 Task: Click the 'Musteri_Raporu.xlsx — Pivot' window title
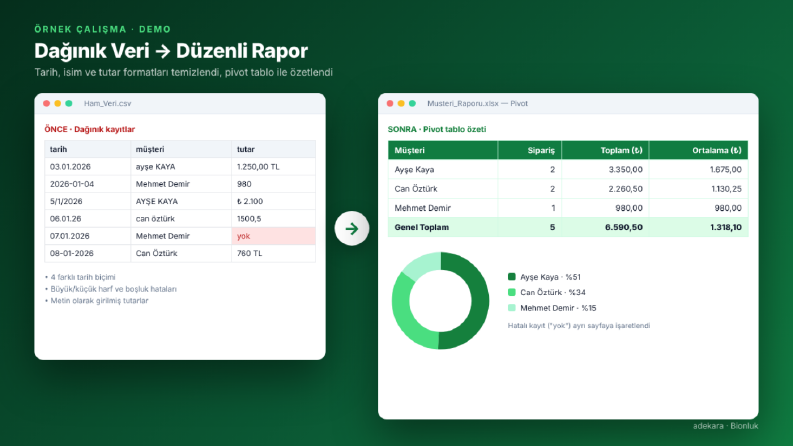click(477, 103)
